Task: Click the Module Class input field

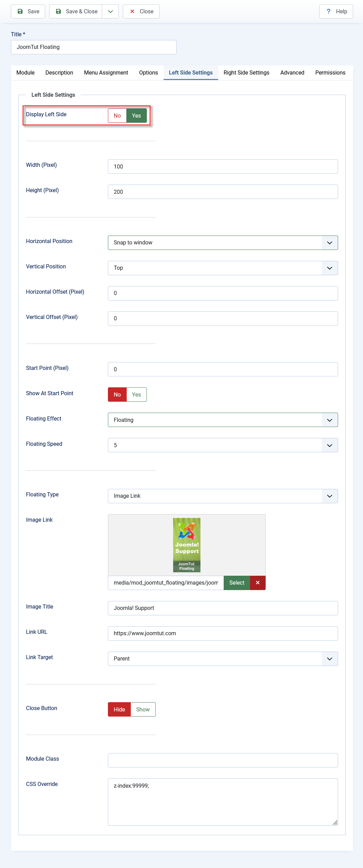Action: (x=223, y=760)
